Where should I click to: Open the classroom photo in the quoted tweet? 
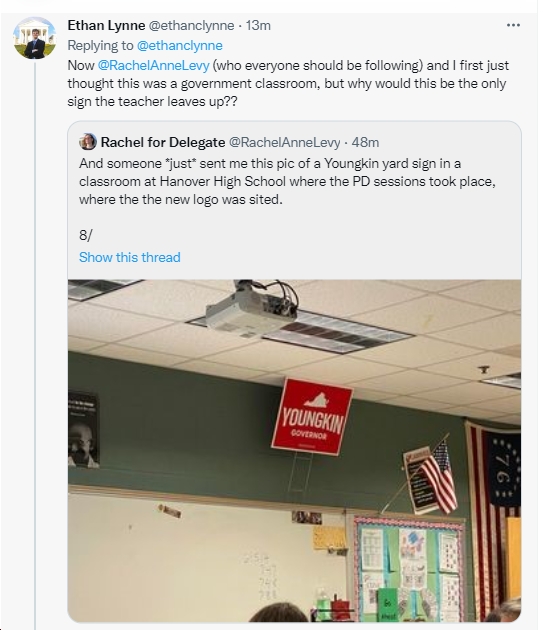click(294, 450)
